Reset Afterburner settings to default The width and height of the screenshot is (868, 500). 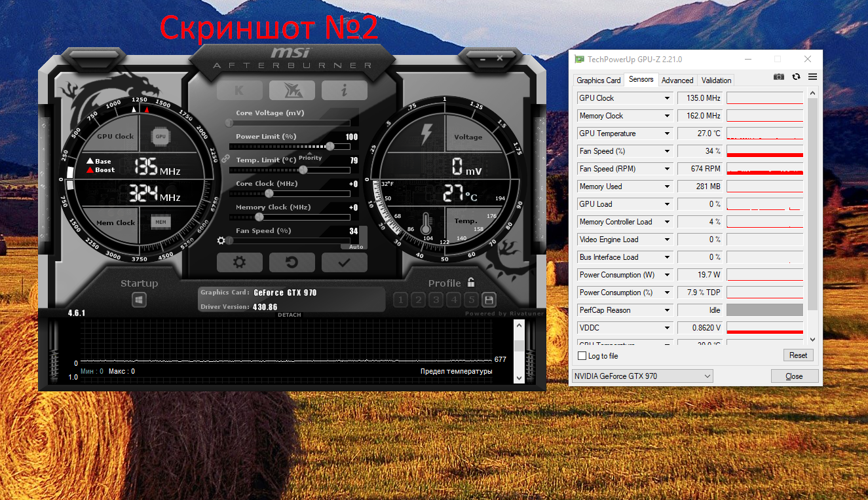click(x=292, y=262)
